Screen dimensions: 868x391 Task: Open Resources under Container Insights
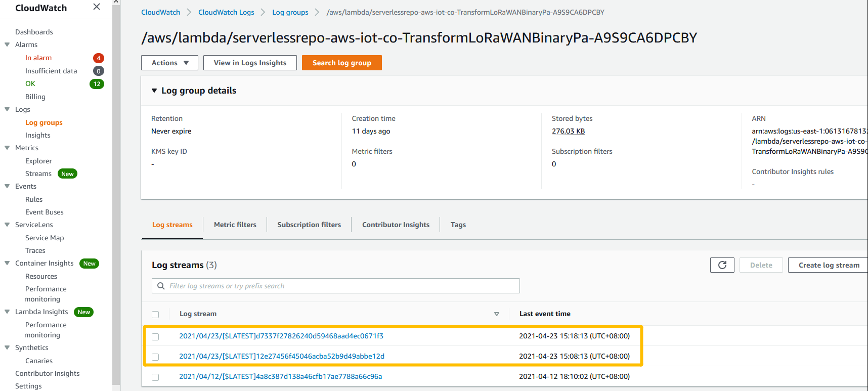(41, 276)
